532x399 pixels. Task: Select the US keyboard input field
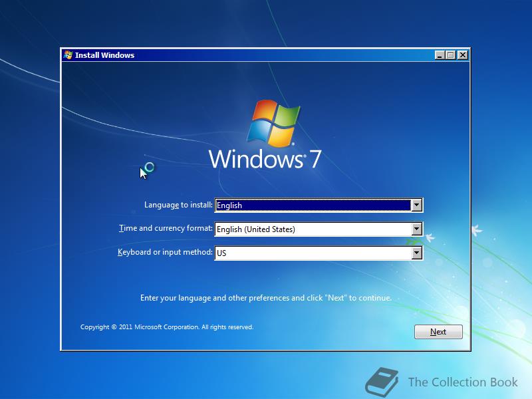pyautogui.click(x=319, y=253)
